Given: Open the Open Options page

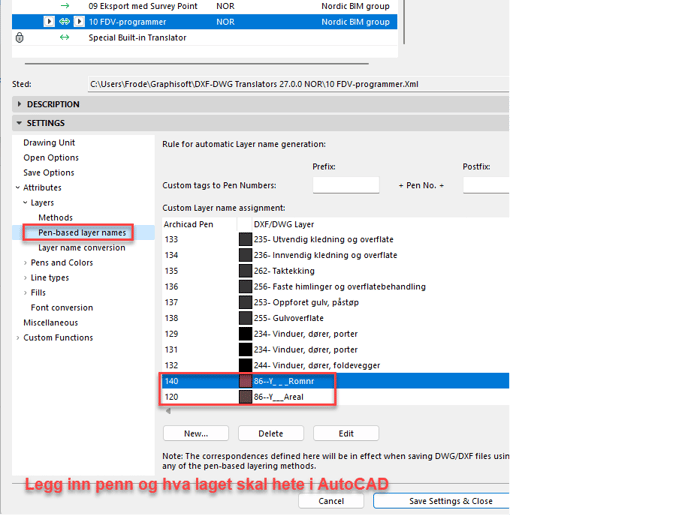Looking at the screenshot, I should [51, 158].
